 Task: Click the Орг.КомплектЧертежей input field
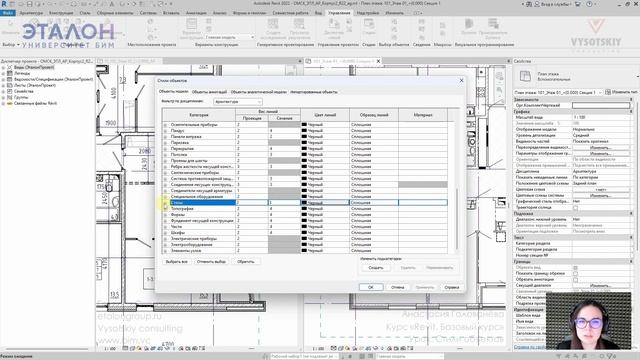pyautogui.click(x=601, y=105)
